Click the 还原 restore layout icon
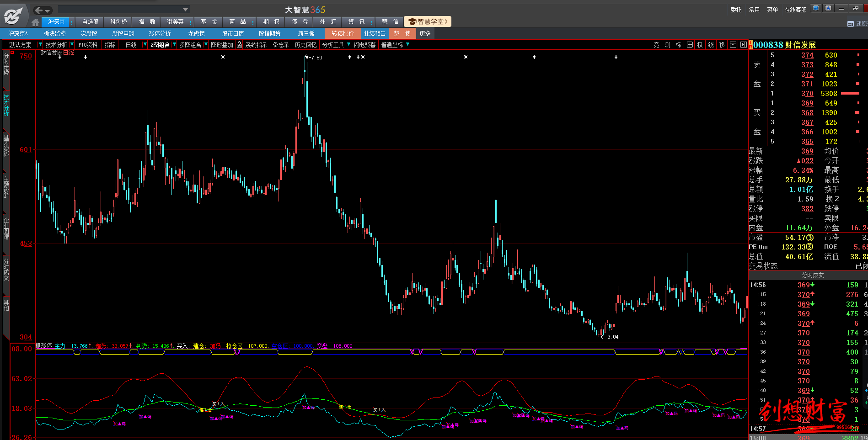Screen dimensions: 868x440 pyautogui.click(x=851, y=24)
